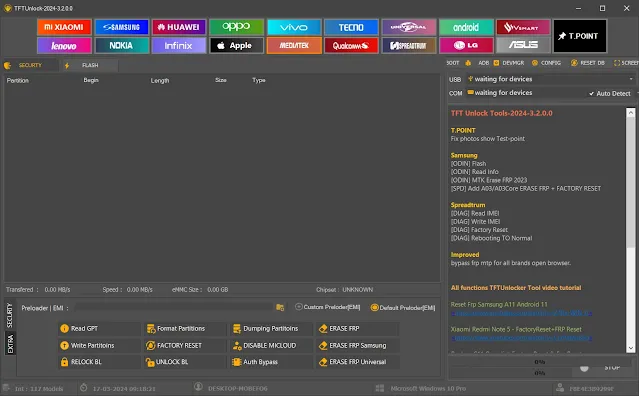Click the ERASE FRP Universal button

click(x=358, y=362)
